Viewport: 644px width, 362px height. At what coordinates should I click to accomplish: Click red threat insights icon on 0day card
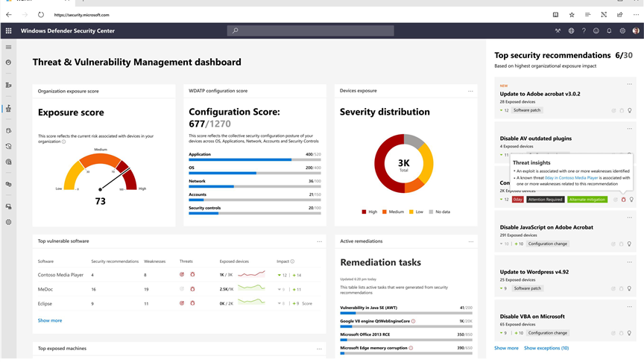[x=623, y=200]
